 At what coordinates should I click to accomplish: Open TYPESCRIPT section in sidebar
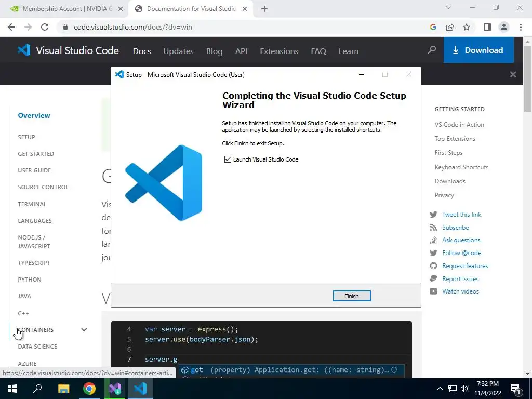point(34,263)
